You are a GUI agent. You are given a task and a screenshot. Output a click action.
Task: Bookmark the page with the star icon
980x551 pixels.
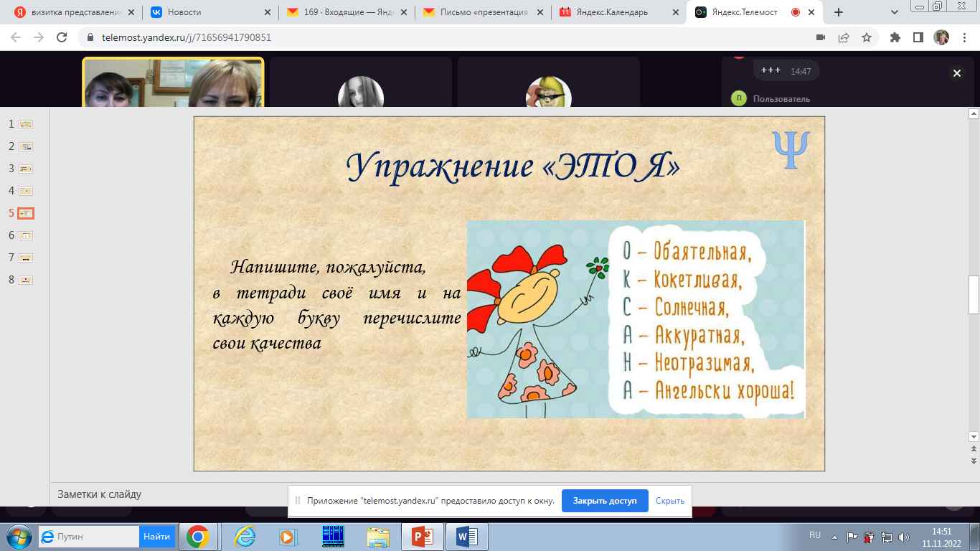pos(867,37)
